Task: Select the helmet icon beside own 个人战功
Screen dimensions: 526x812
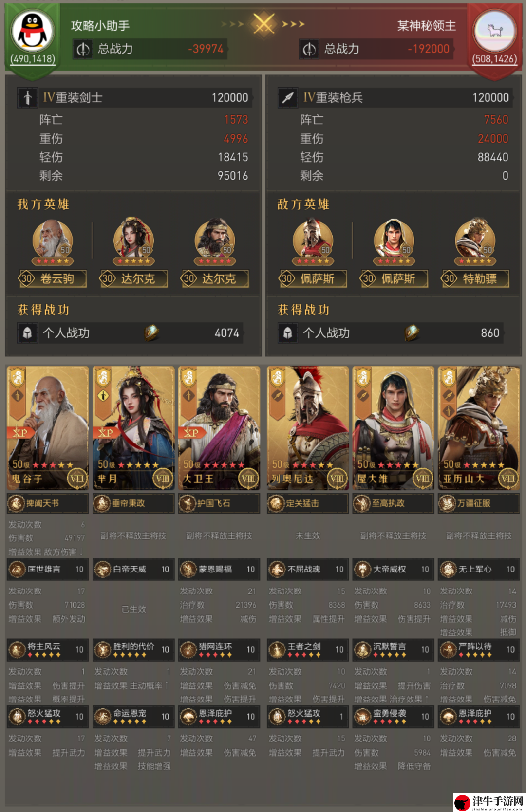Action: [27, 333]
